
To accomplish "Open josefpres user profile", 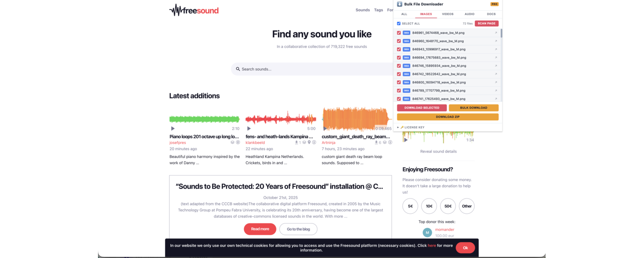I will (x=178, y=143).
